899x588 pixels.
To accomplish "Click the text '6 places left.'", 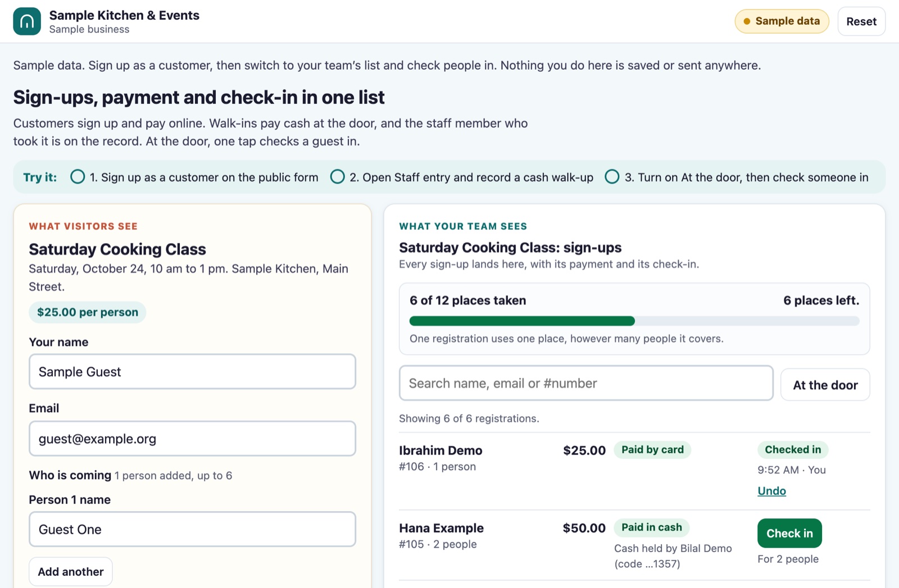I will coord(821,300).
